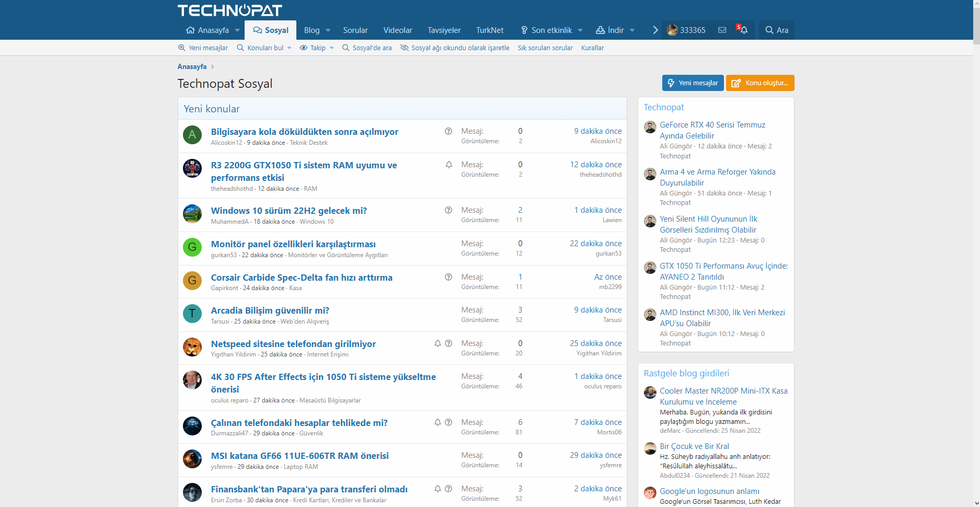The height and width of the screenshot is (507, 980).
Task: Click the bell icon on R3 2200G thread
Action: coord(448,165)
